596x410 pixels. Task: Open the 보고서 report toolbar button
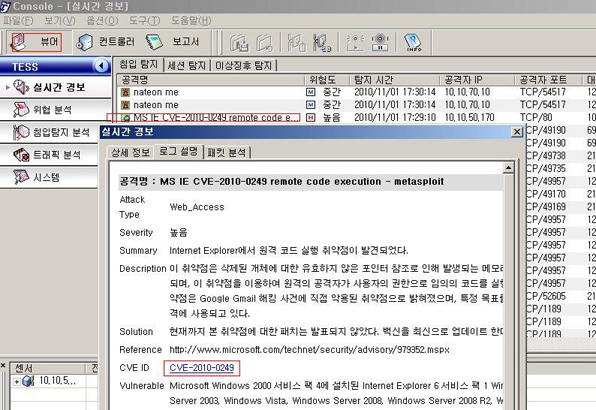click(173, 42)
